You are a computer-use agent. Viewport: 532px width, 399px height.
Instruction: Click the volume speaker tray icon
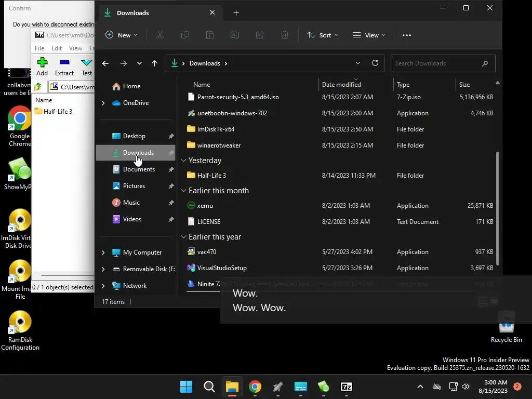[465, 387]
